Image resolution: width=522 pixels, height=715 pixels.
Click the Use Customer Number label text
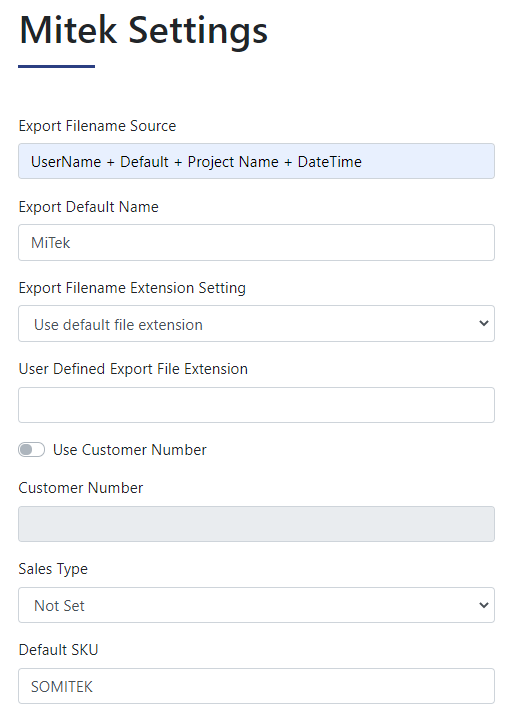(130, 450)
